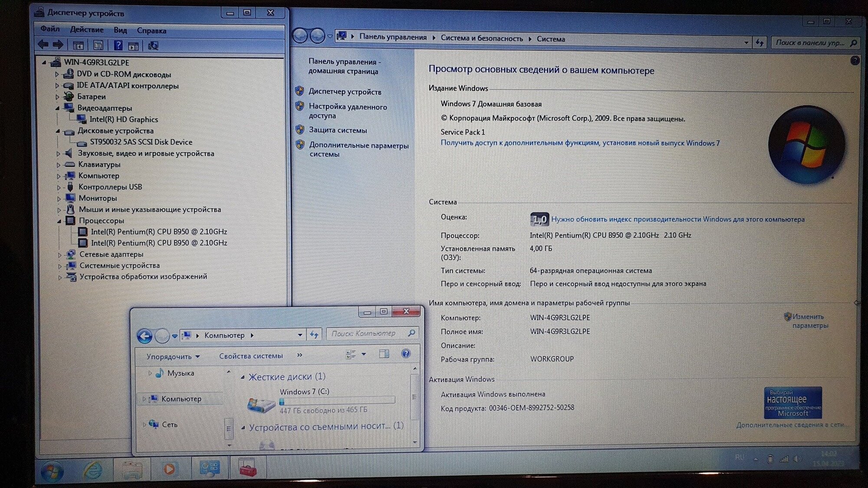This screenshot has width=868, height=488.
Task: Expand the Сетевые адаптеры node
Action: pos(60,255)
